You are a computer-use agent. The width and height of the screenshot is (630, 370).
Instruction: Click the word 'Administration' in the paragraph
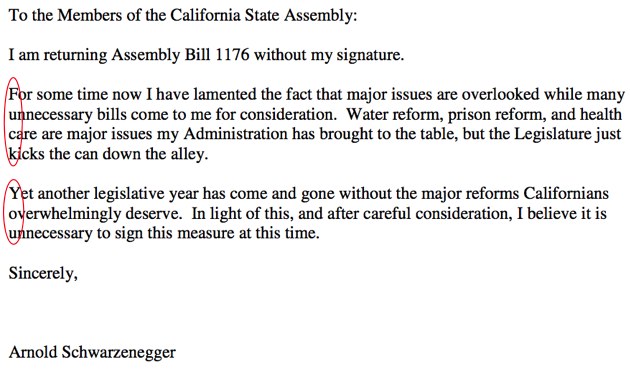[x=235, y=134]
